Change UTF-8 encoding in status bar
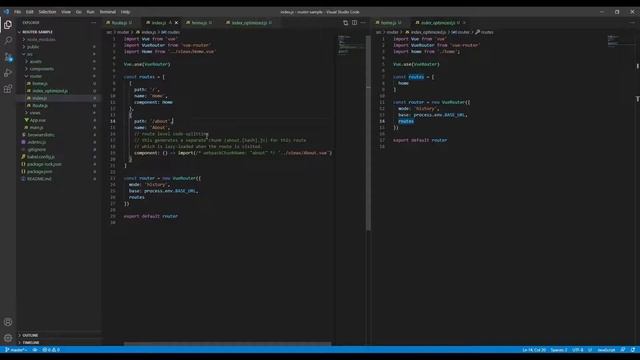 tap(578, 350)
